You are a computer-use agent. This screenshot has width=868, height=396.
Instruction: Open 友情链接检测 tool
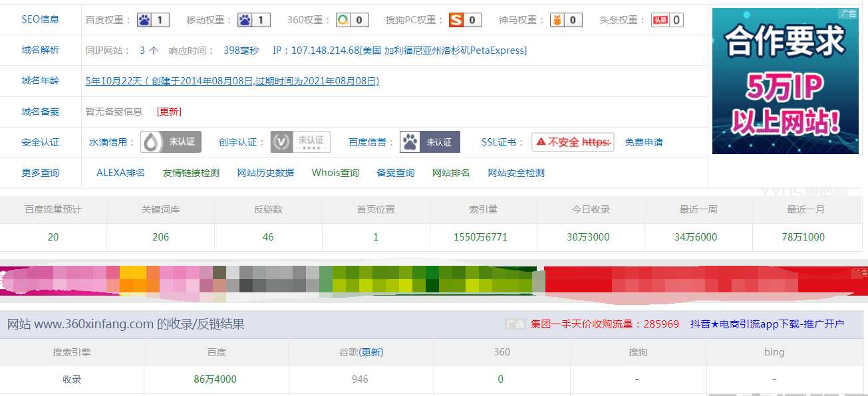[191, 173]
